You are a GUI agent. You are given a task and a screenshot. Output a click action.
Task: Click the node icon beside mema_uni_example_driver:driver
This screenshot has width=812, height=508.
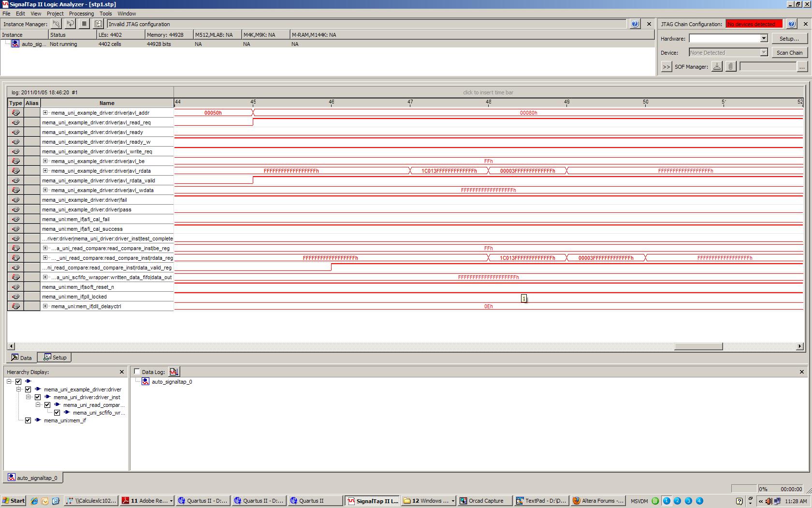point(38,389)
